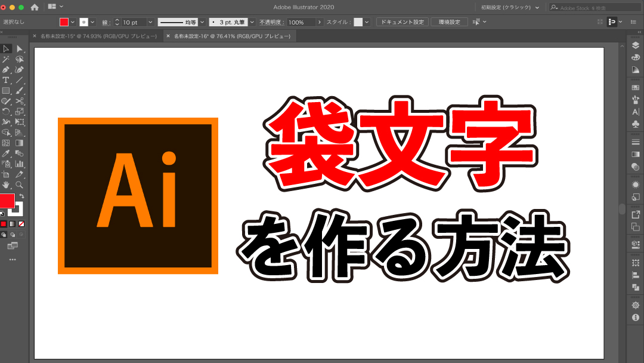The height and width of the screenshot is (363, 644).
Task: Select the Hand tool
Action: (6, 185)
